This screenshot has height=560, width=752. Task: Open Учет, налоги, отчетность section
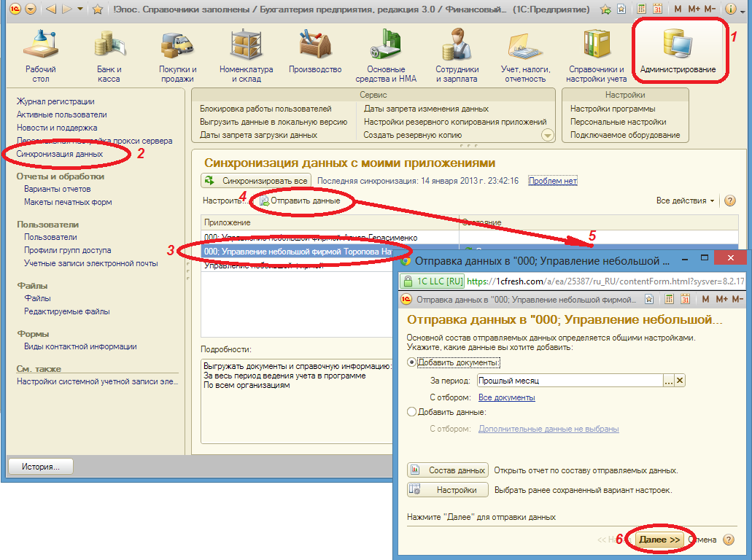(526, 57)
